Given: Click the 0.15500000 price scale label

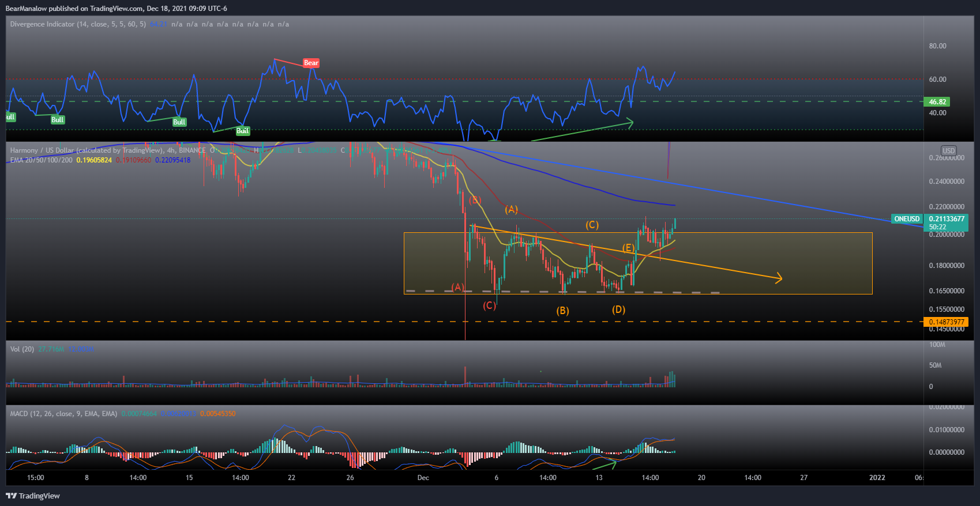Looking at the screenshot, I should click(x=947, y=309).
